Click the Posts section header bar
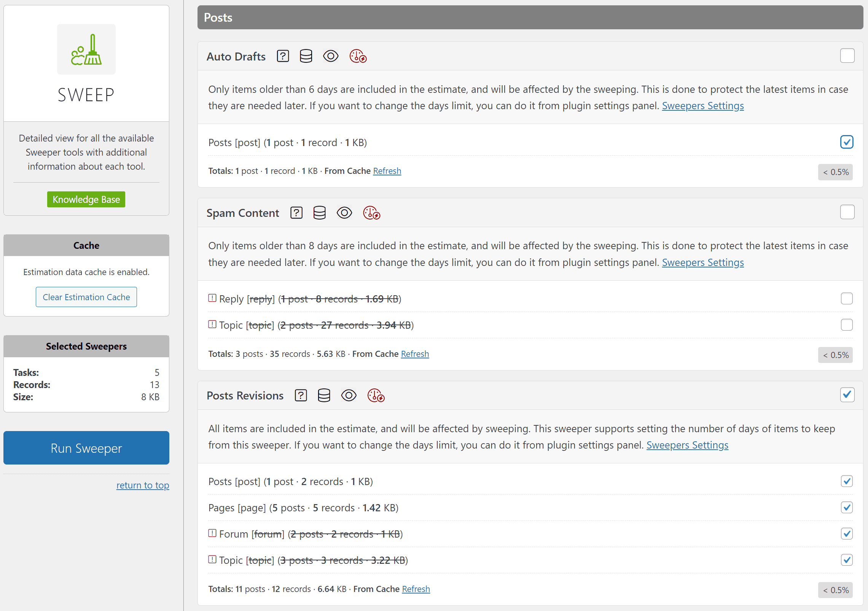The height and width of the screenshot is (611, 868). click(530, 18)
